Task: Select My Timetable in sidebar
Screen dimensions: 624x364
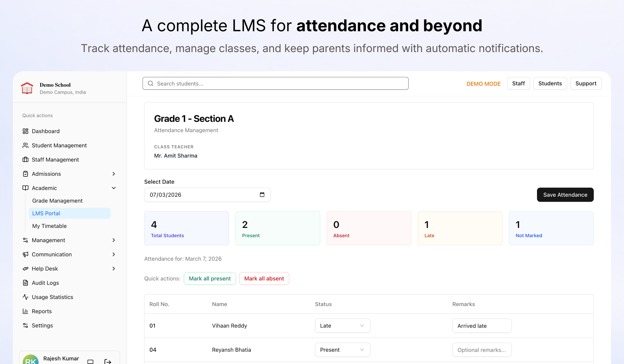Action: (49, 226)
